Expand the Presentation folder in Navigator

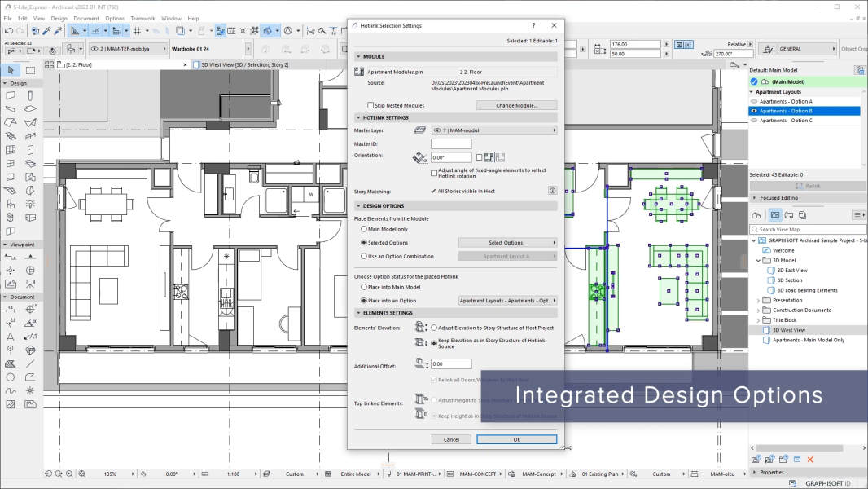click(x=758, y=300)
